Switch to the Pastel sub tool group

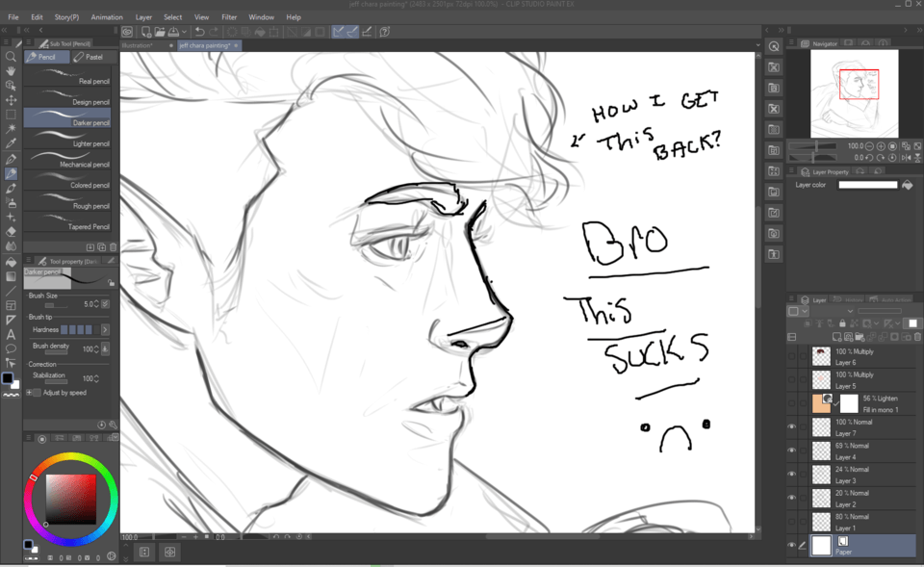[92, 57]
